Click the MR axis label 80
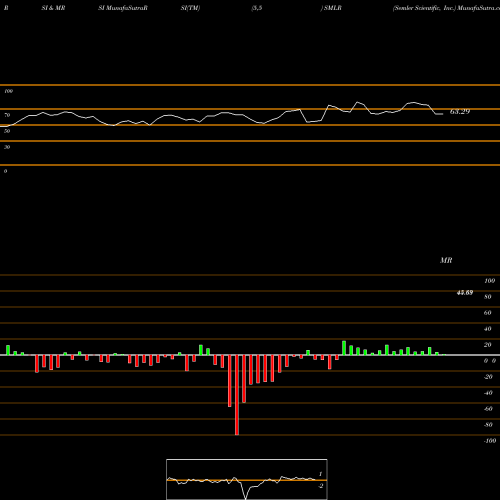 pos(488,297)
